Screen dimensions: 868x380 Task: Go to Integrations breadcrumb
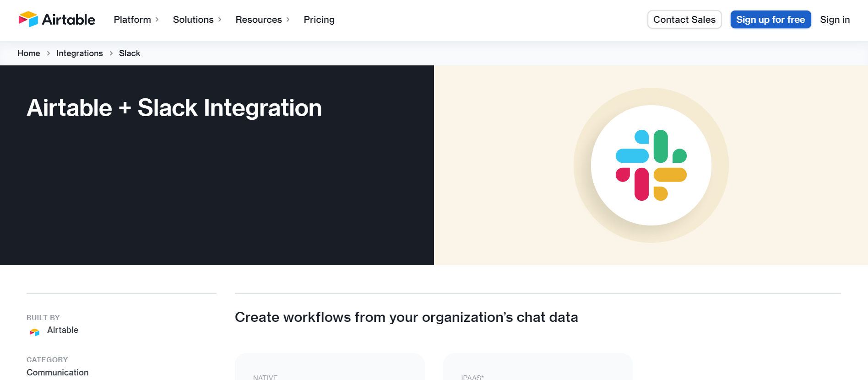[80, 54]
